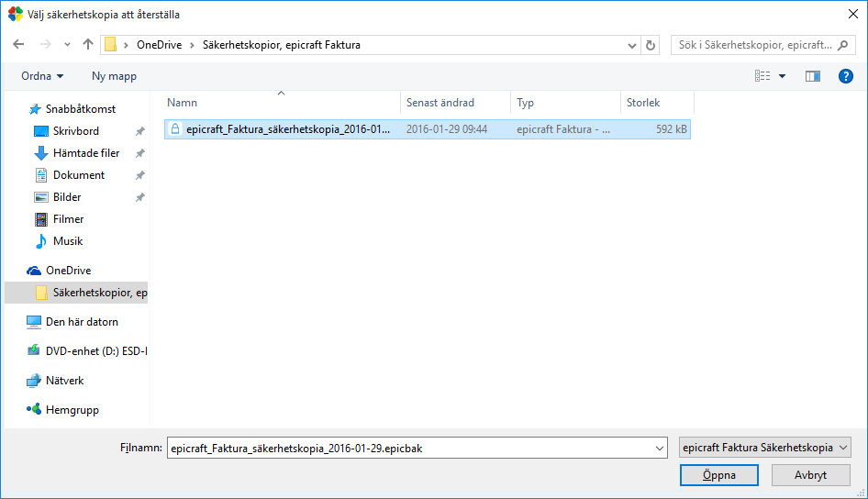Close the dialog window
The width and height of the screenshot is (868, 499).
click(x=853, y=14)
